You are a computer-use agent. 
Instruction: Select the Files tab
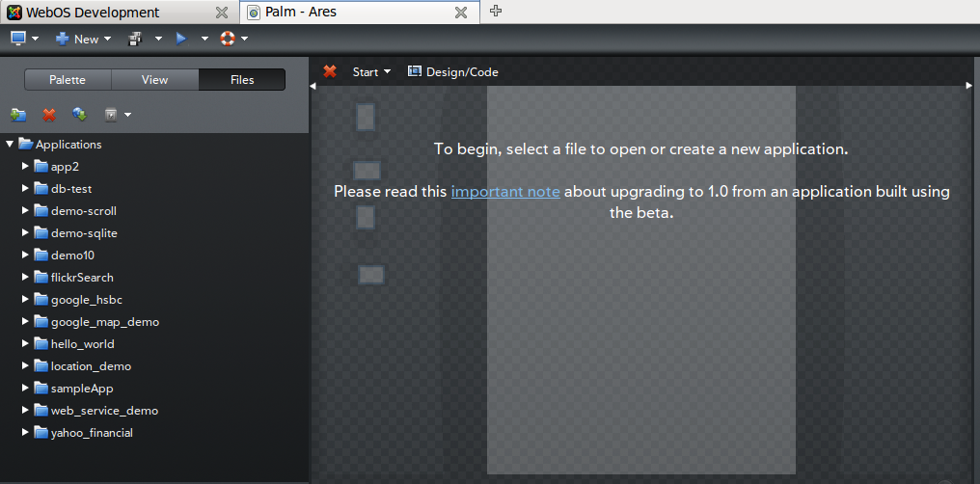[x=242, y=80]
